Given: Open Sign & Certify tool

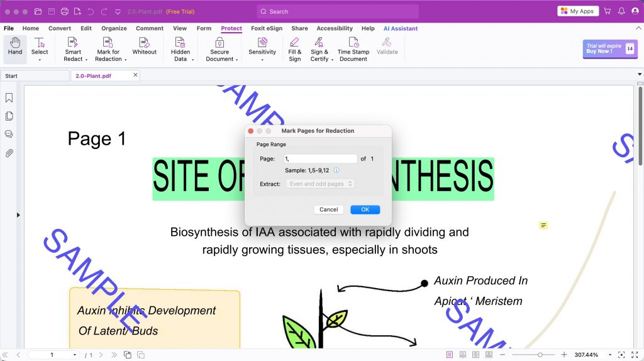Looking at the screenshot, I should [x=319, y=49].
